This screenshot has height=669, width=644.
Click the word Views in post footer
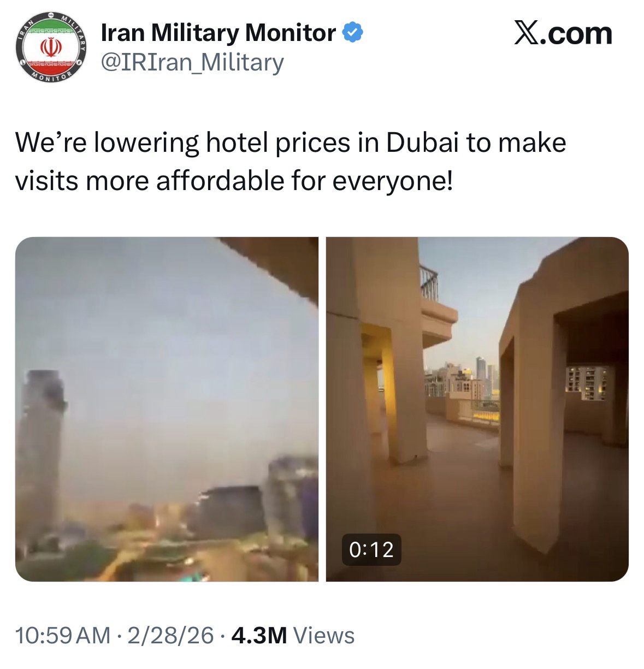pos(324,635)
